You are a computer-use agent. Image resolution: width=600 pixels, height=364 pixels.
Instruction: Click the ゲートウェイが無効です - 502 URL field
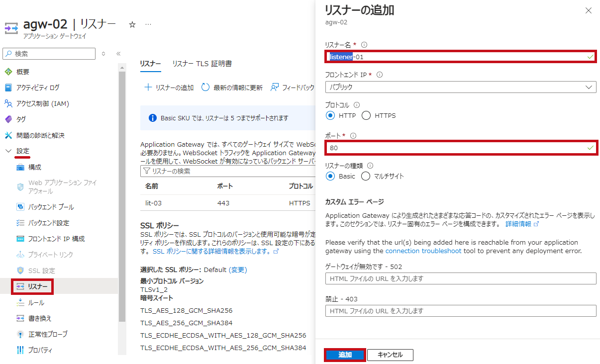(x=461, y=278)
